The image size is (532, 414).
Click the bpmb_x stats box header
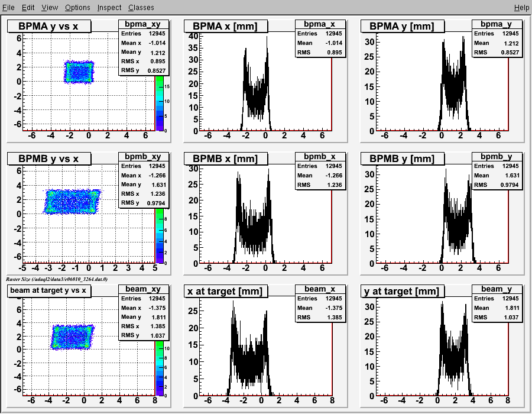coord(320,157)
